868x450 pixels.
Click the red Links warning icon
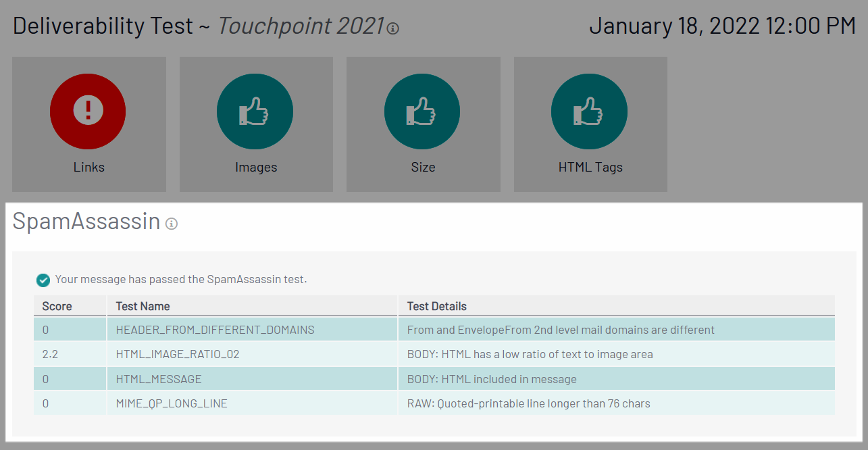point(88,111)
